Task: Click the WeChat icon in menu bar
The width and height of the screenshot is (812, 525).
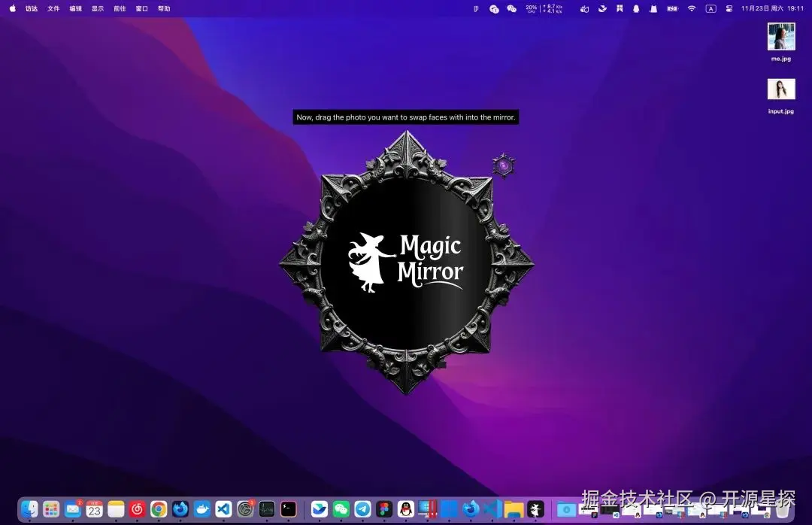Action: (512, 8)
